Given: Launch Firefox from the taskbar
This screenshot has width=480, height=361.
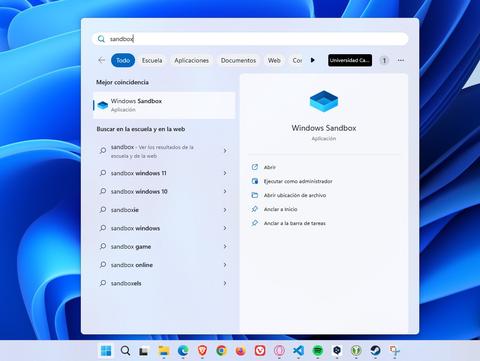Looking at the screenshot, I should pos(241,351).
